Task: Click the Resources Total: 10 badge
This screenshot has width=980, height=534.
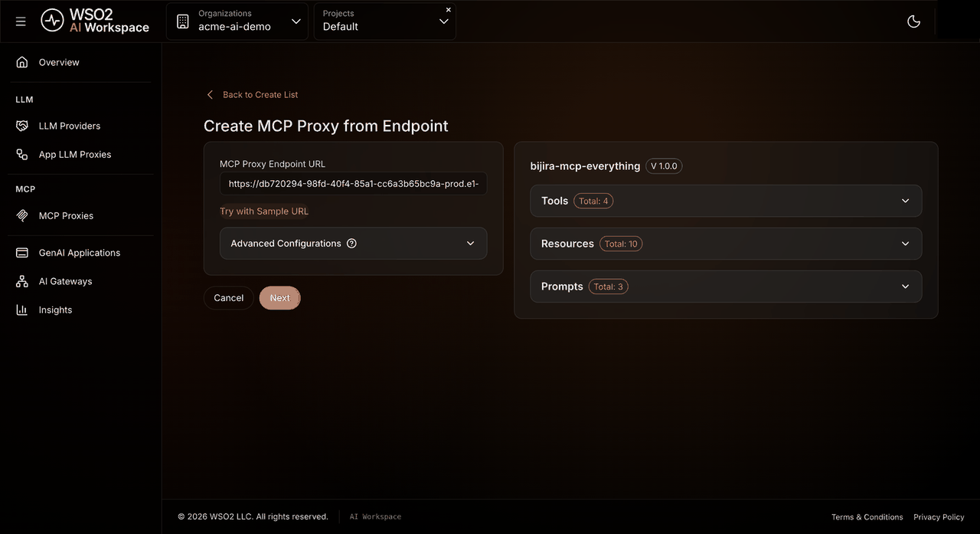Action: click(x=621, y=244)
